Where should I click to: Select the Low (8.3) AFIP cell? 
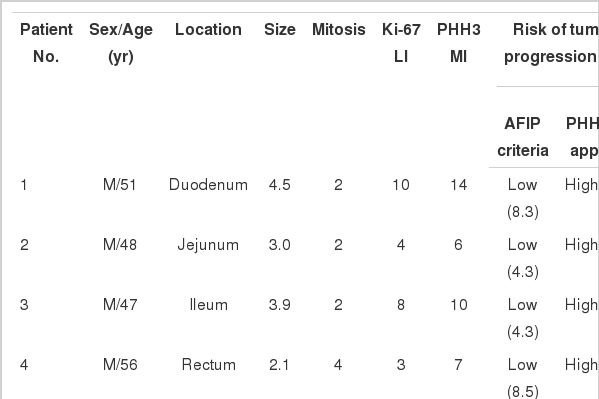523,198
